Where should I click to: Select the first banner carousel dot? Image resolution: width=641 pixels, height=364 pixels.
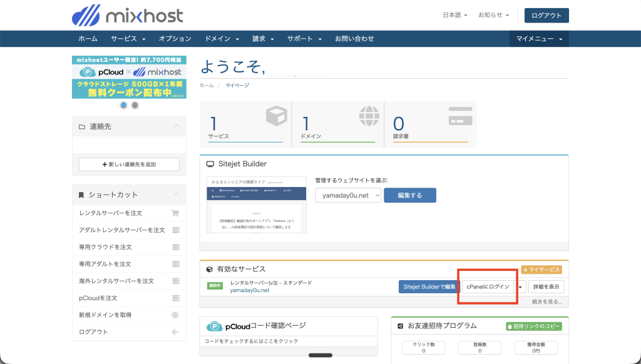tap(123, 105)
